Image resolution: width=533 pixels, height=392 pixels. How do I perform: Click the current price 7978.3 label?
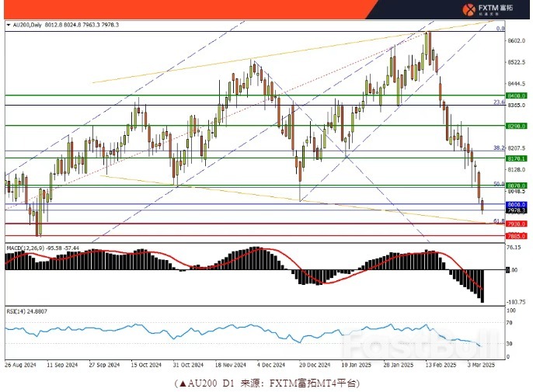496,210
